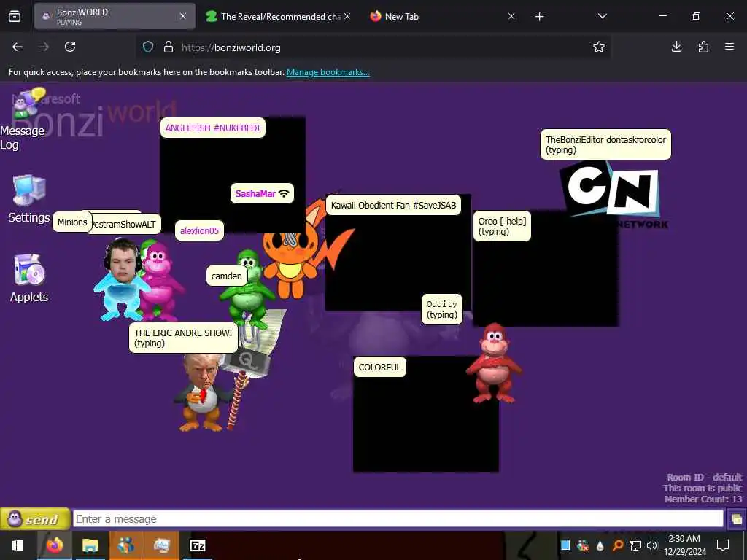Click the yellow icon right of message box
This screenshot has width=747, height=560.
pos(737,519)
